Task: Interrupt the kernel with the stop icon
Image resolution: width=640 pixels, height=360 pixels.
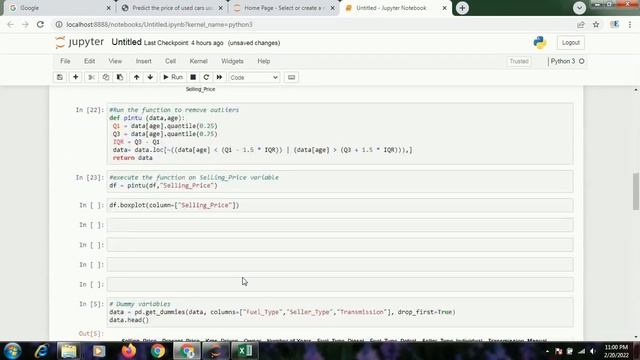Action: tap(193, 77)
